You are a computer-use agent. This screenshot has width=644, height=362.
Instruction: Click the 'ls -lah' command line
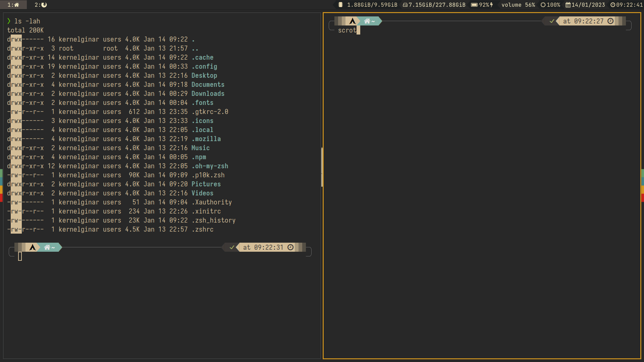tap(27, 21)
